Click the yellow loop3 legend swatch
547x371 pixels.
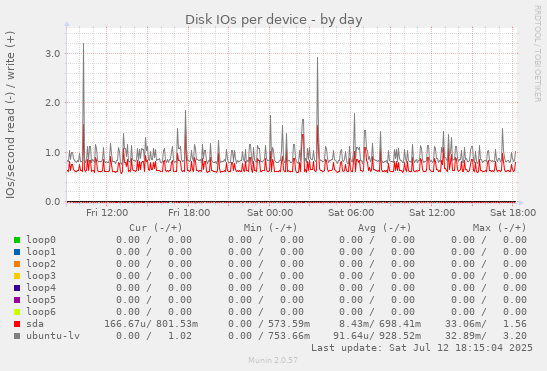[x=17, y=276]
